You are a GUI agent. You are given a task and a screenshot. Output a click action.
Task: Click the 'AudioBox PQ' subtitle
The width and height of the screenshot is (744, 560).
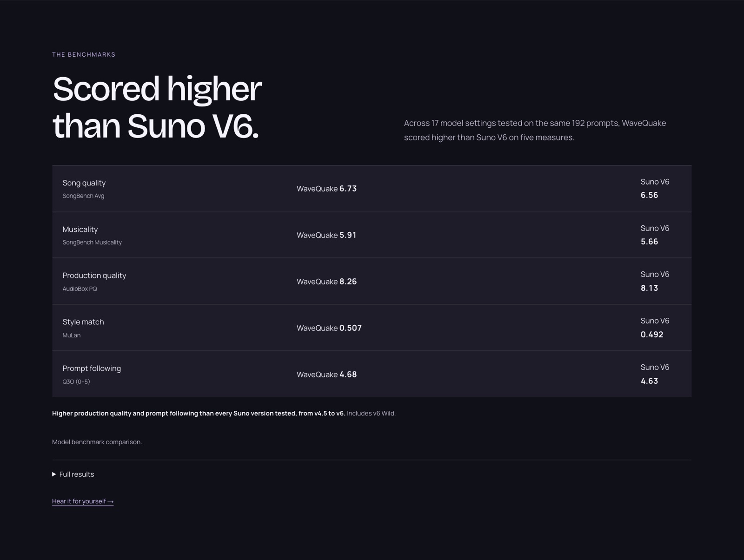80,289
